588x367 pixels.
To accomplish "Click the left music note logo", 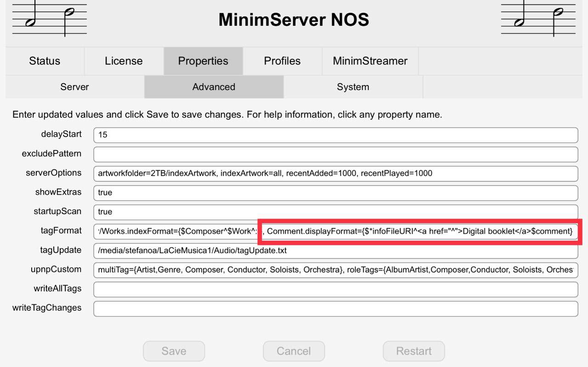I will (50, 18).
